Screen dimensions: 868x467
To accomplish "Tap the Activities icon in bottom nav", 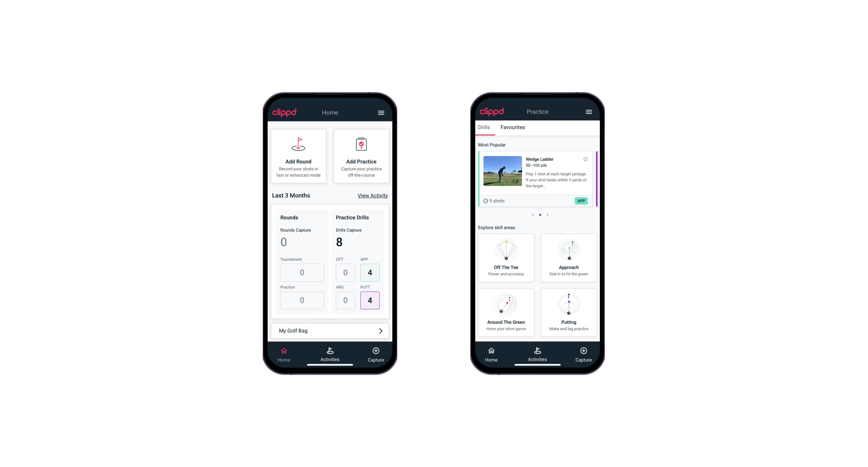I will (331, 353).
